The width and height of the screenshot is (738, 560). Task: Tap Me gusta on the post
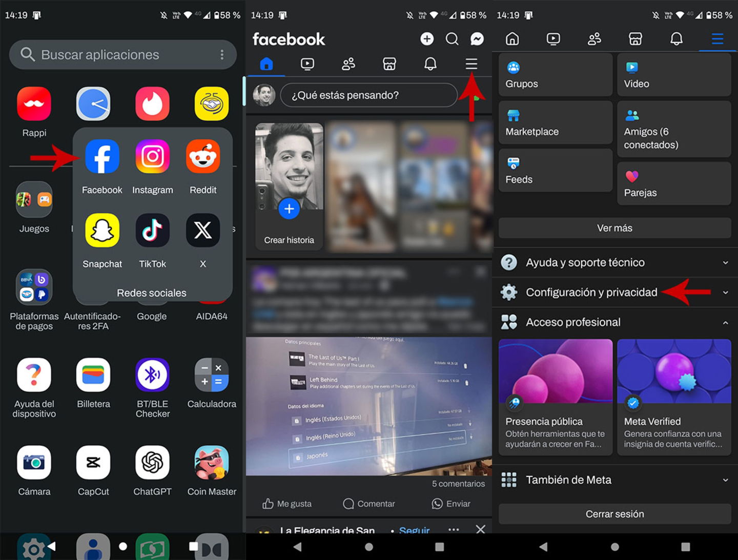point(287,504)
